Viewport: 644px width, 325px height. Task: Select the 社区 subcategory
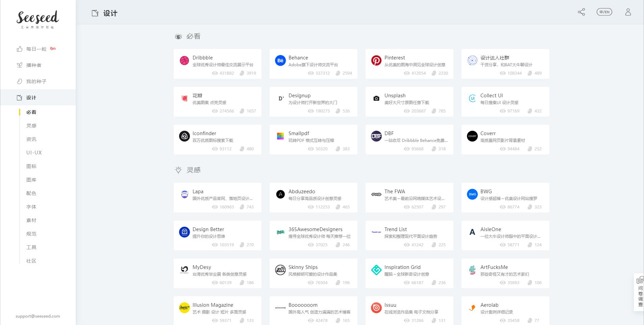click(x=31, y=261)
